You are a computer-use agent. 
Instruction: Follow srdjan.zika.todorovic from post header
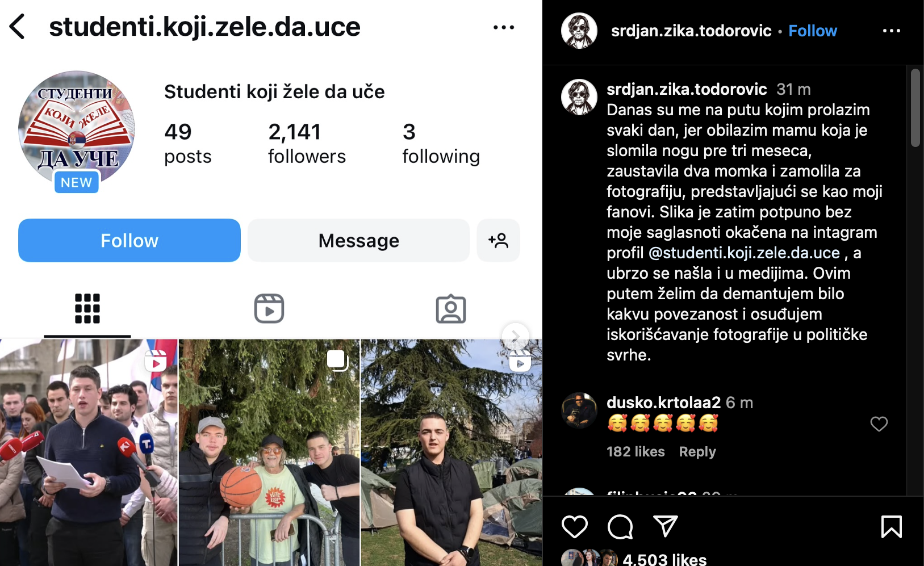[813, 31]
